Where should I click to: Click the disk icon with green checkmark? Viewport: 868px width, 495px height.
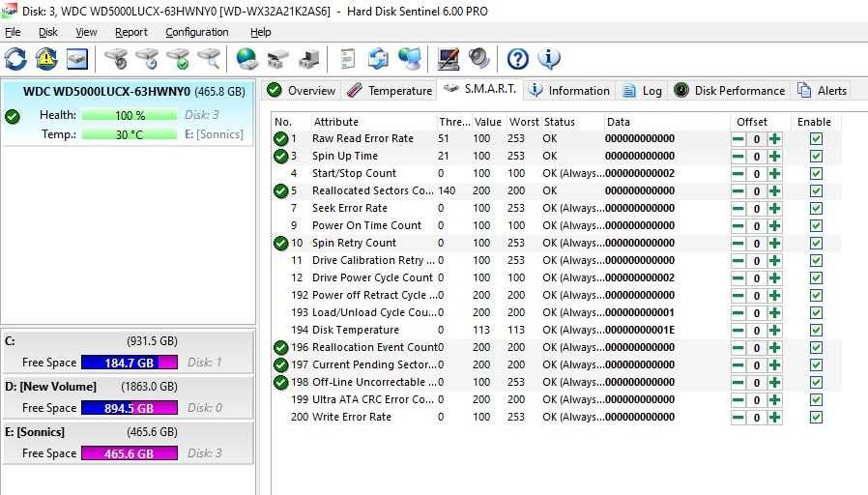[x=178, y=59]
